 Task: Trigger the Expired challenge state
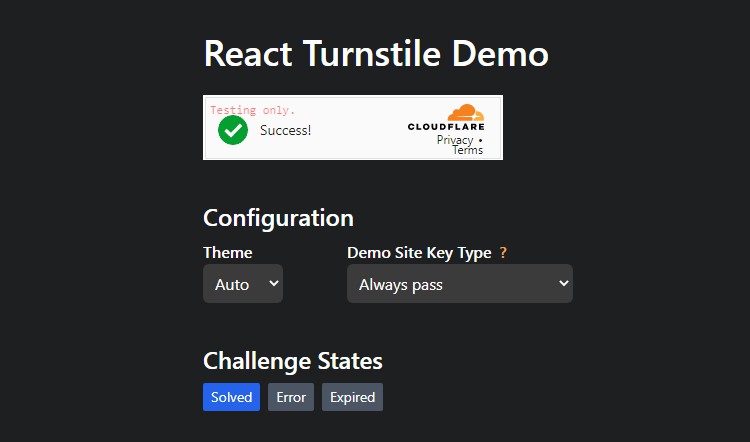tap(352, 397)
